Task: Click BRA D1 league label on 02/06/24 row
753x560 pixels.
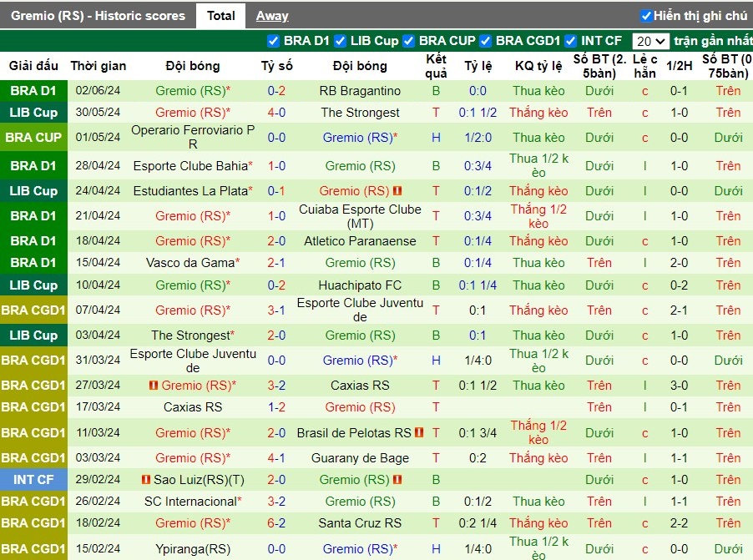Action: 33,91
